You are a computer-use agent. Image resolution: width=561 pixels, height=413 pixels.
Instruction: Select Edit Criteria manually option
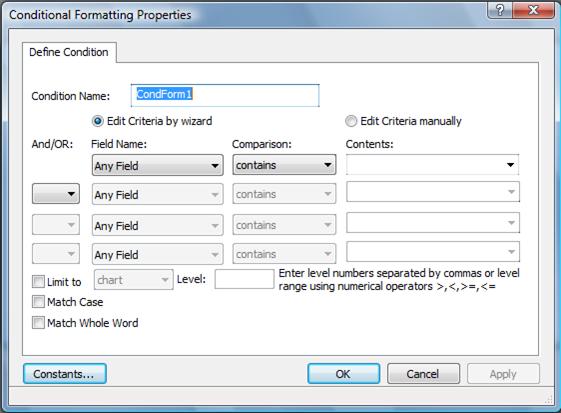point(351,121)
